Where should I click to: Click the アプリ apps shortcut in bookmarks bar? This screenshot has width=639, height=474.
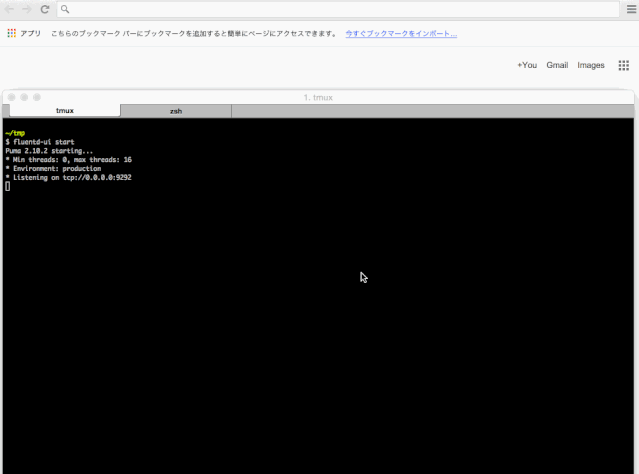tap(24, 33)
